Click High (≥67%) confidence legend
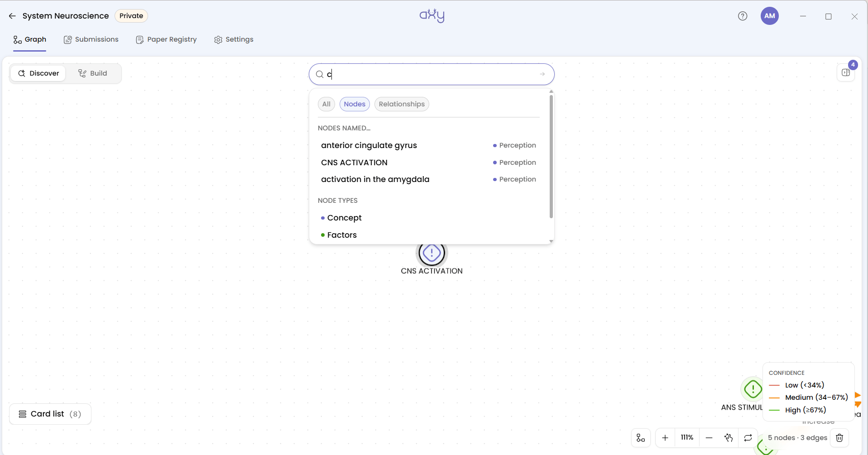This screenshot has width=868, height=455. pyautogui.click(x=797, y=410)
